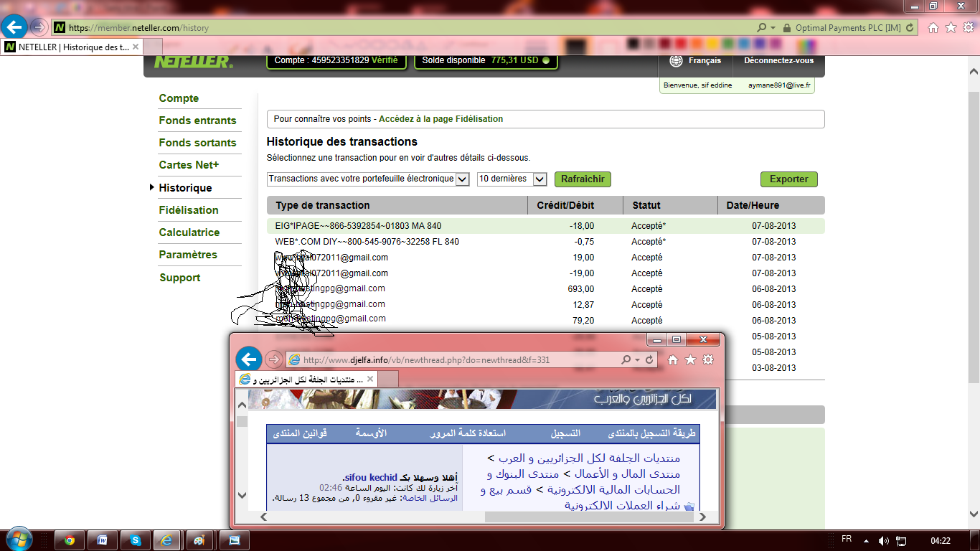Open Historique in the sidebar
The width and height of the screenshot is (980, 551).
click(x=185, y=188)
